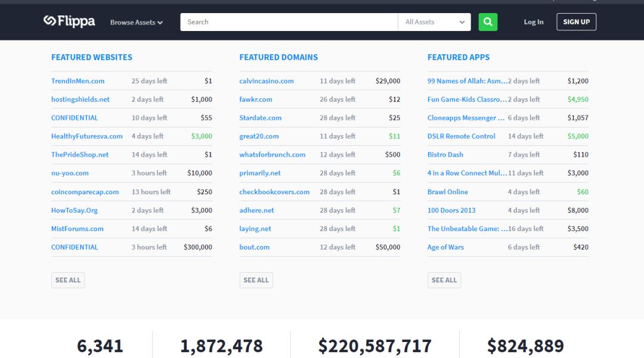Open the fawkr.com domain listing
This screenshot has height=358, width=644.
[x=255, y=99]
